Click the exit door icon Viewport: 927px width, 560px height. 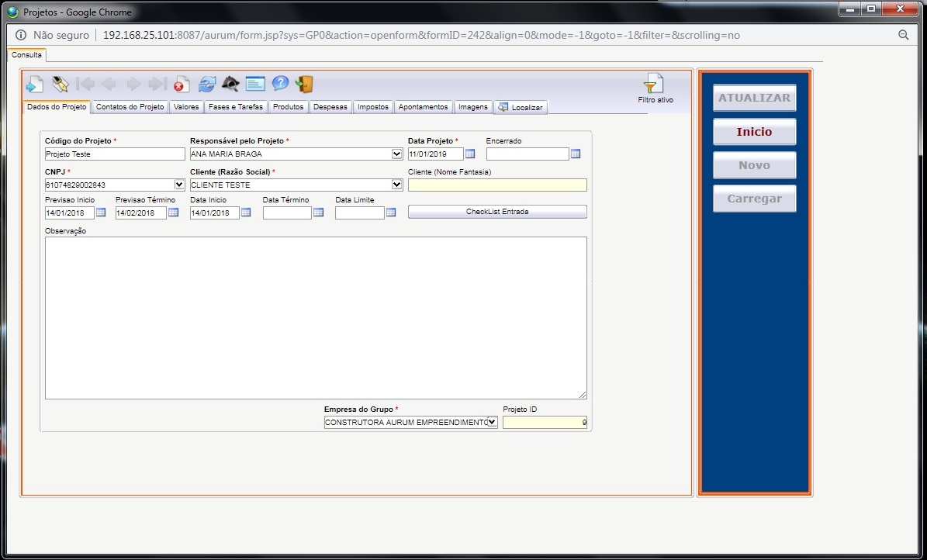304,84
